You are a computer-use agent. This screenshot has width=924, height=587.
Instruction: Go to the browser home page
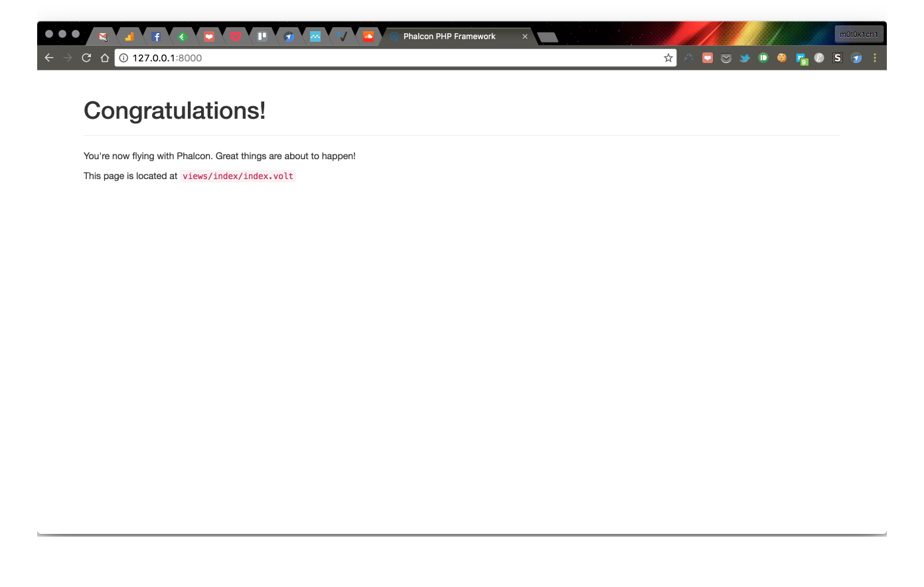(x=105, y=58)
